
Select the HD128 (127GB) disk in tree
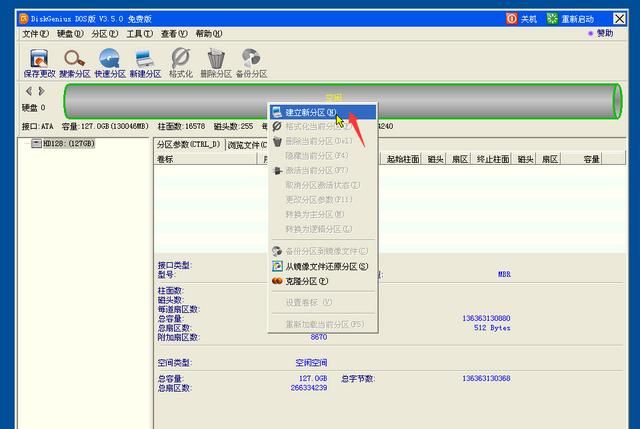[x=64, y=143]
